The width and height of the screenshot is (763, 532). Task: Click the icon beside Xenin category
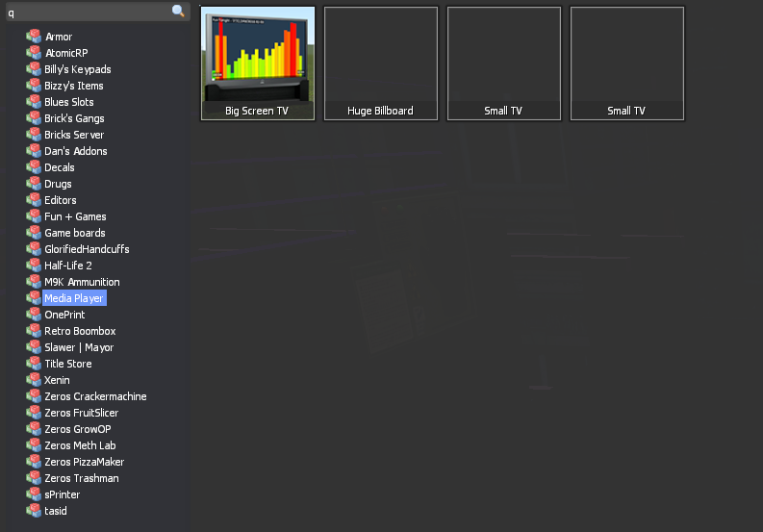[34, 380]
